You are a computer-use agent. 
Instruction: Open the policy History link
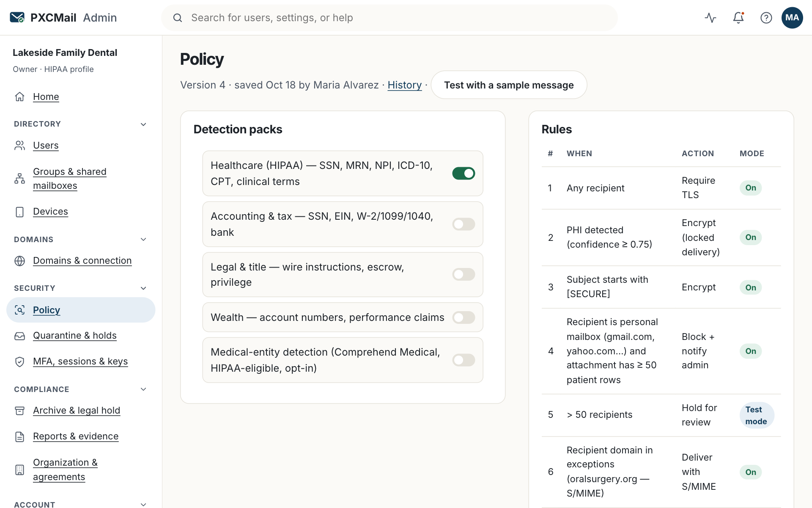point(405,85)
